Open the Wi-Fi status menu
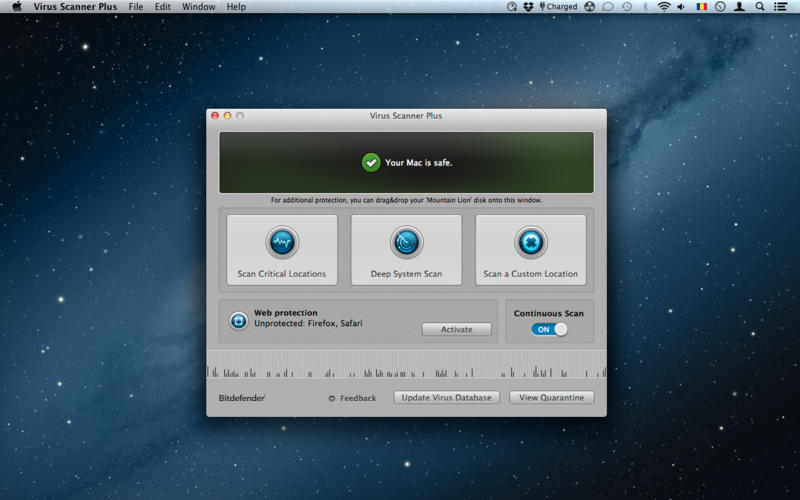 click(x=664, y=7)
